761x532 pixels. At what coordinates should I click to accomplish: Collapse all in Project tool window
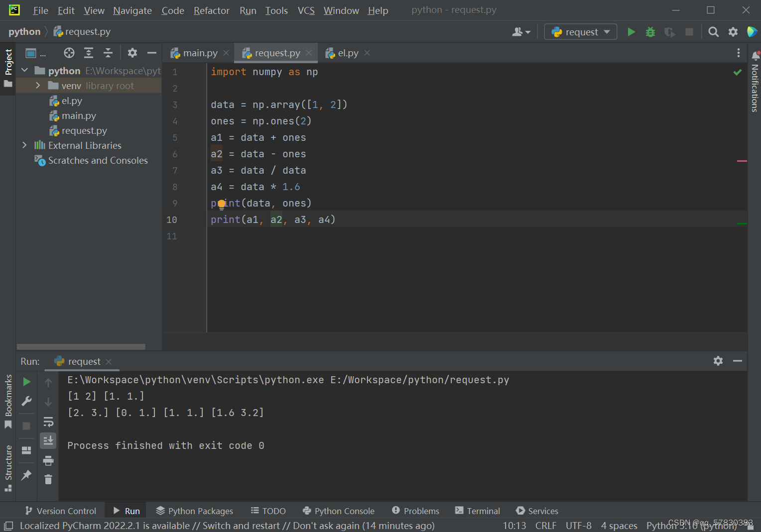pos(108,53)
